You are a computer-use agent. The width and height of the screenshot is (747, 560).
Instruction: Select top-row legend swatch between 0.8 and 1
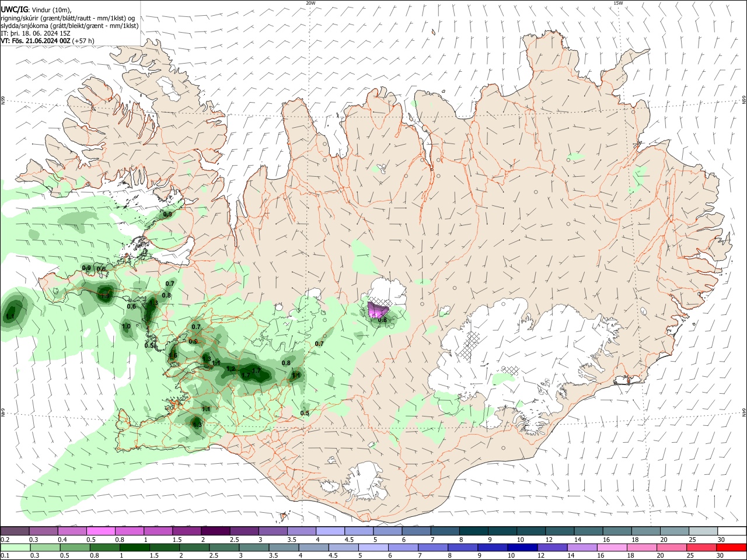click(129, 531)
